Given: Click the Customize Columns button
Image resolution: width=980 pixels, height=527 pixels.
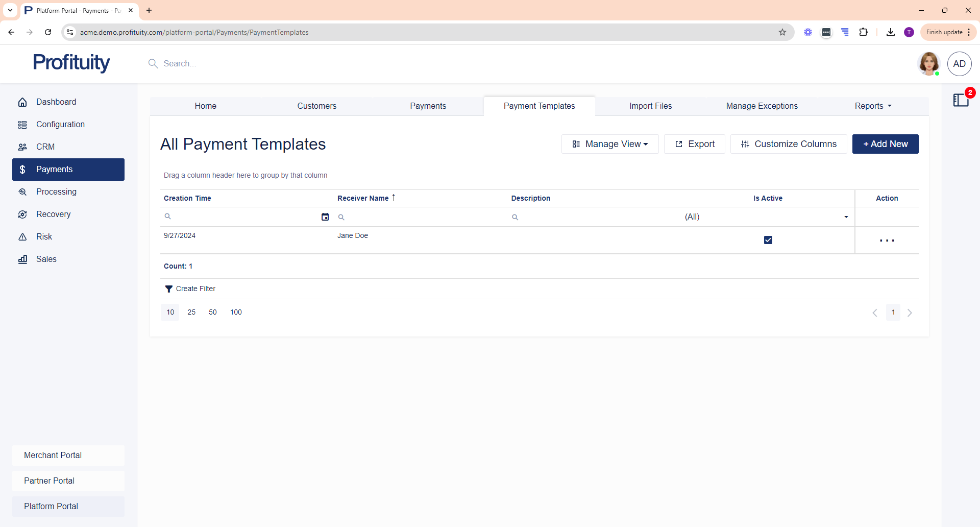Looking at the screenshot, I should 789,144.
